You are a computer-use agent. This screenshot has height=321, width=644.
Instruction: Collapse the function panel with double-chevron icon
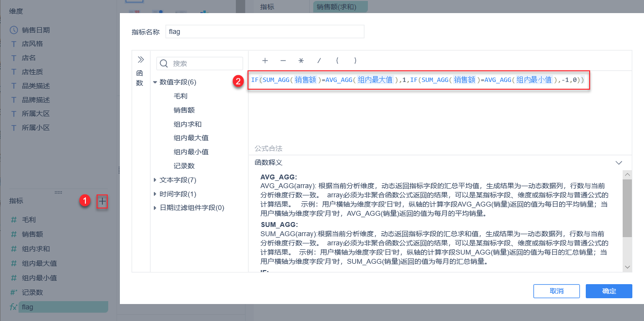coord(141,60)
